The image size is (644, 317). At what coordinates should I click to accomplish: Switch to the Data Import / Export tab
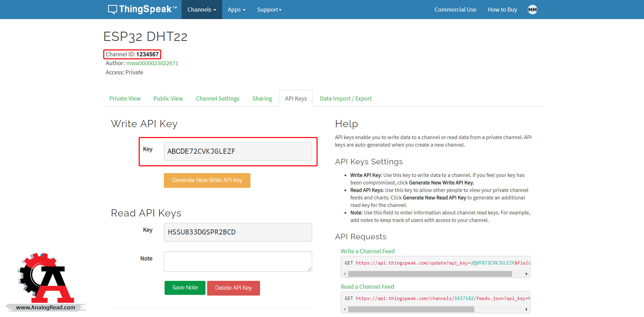pyautogui.click(x=346, y=99)
